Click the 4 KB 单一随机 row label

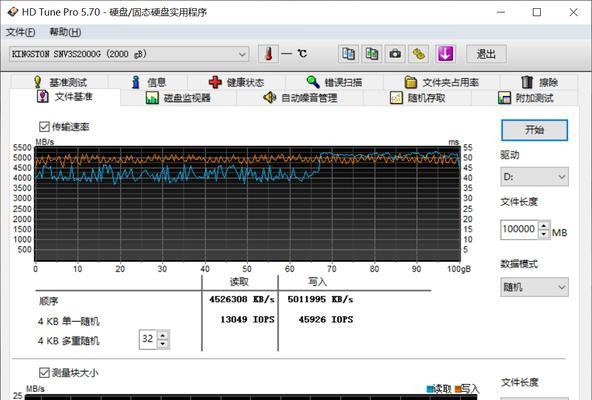(x=69, y=321)
